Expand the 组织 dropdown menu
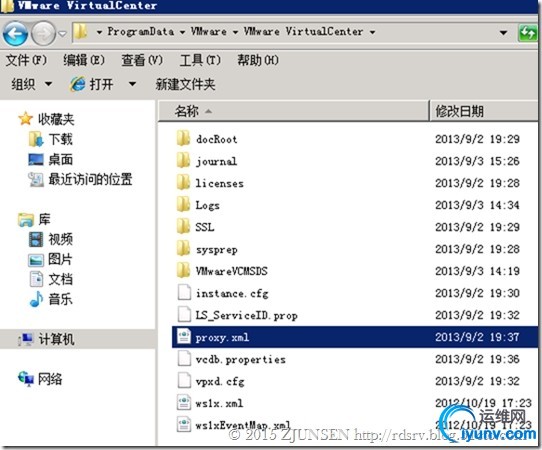 [x=31, y=84]
